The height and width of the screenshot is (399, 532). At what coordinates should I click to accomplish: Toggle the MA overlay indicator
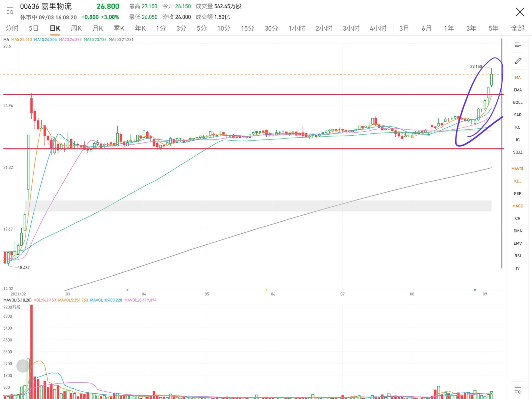(x=518, y=77)
